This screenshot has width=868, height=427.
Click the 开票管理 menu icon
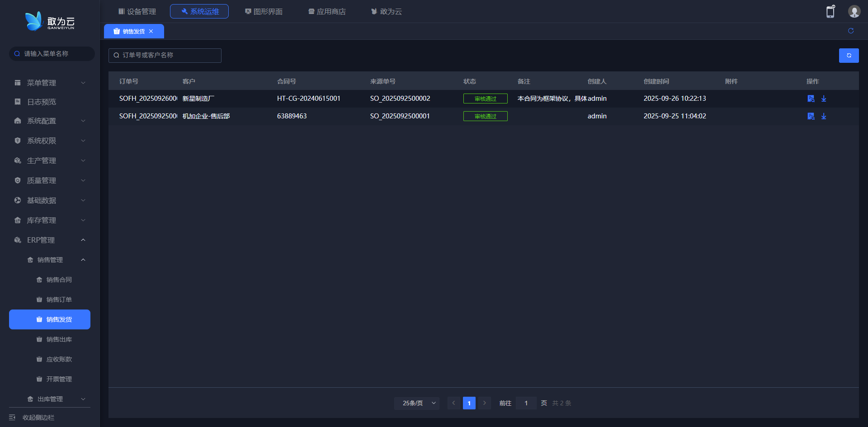pyautogui.click(x=39, y=379)
